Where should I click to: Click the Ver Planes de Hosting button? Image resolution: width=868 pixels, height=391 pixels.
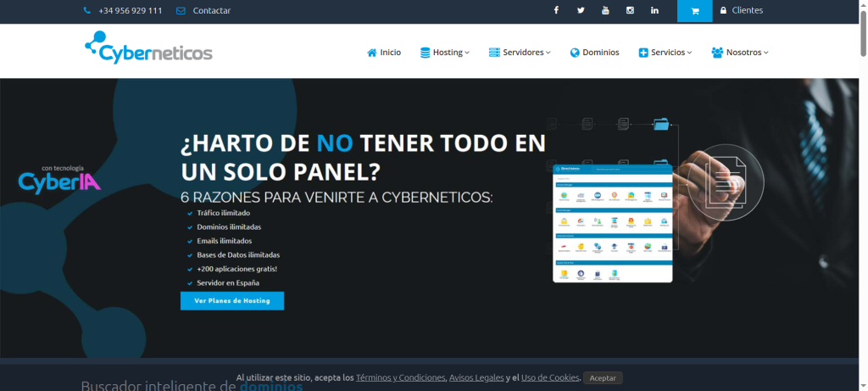(231, 301)
